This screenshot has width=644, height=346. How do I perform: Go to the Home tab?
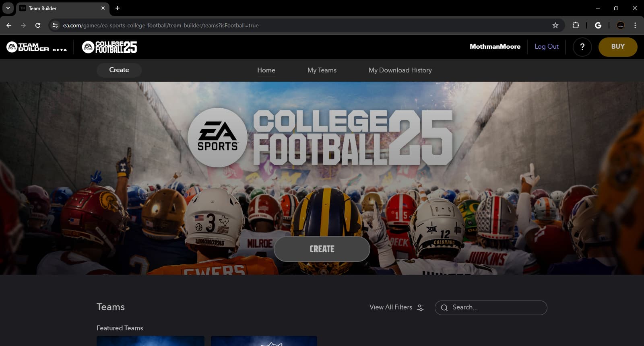(266, 70)
